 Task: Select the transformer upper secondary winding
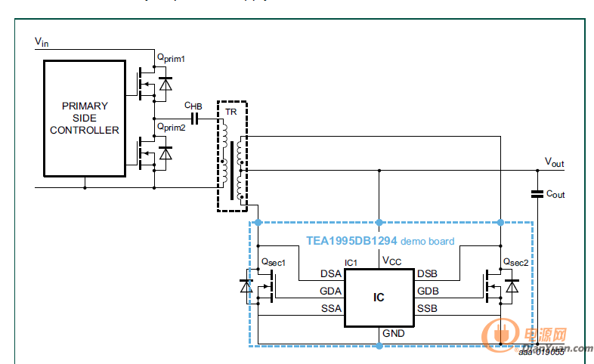pyautogui.click(x=240, y=153)
